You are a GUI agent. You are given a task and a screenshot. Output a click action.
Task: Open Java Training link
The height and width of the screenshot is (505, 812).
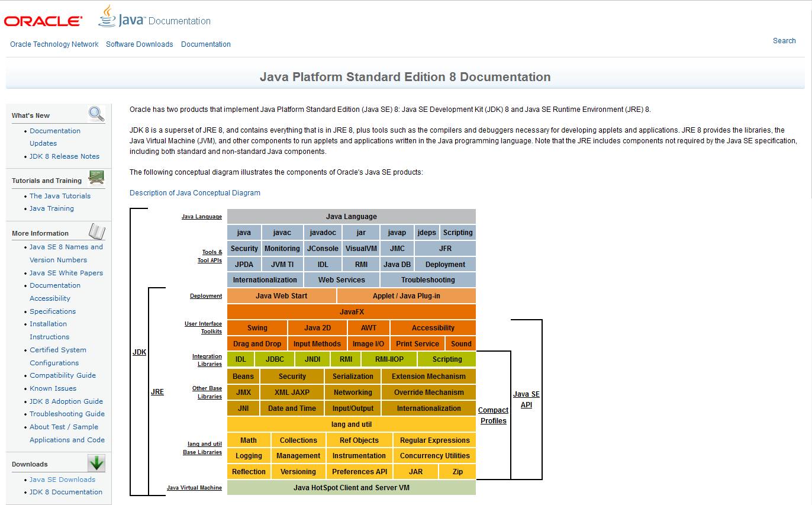52,208
